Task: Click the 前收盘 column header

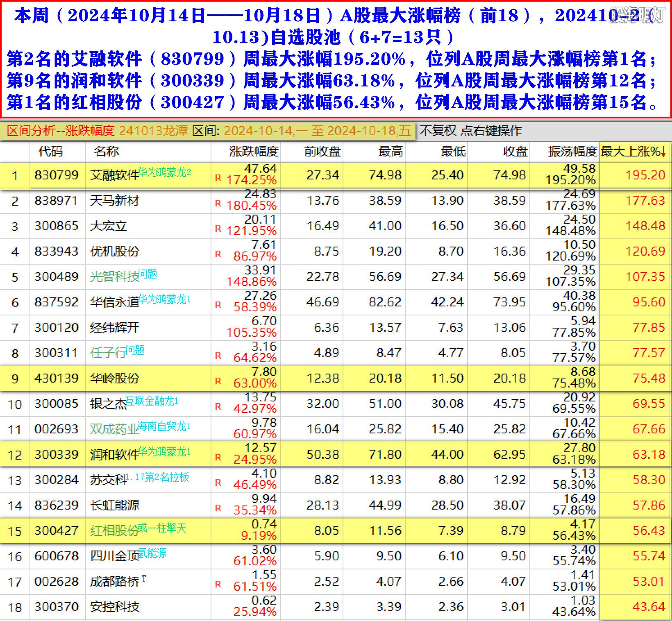Action: pyautogui.click(x=322, y=152)
